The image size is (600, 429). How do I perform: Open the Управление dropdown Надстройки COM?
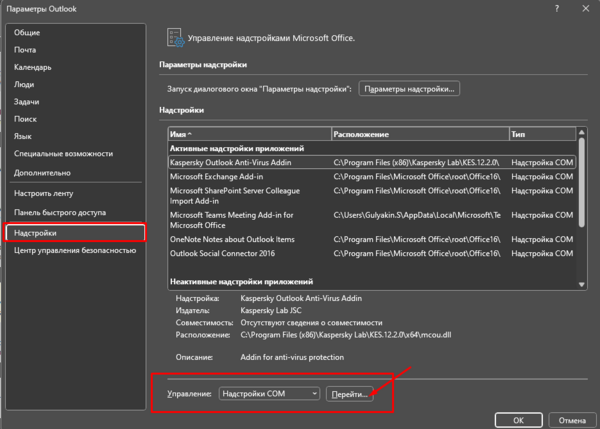[x=269, y=393]
